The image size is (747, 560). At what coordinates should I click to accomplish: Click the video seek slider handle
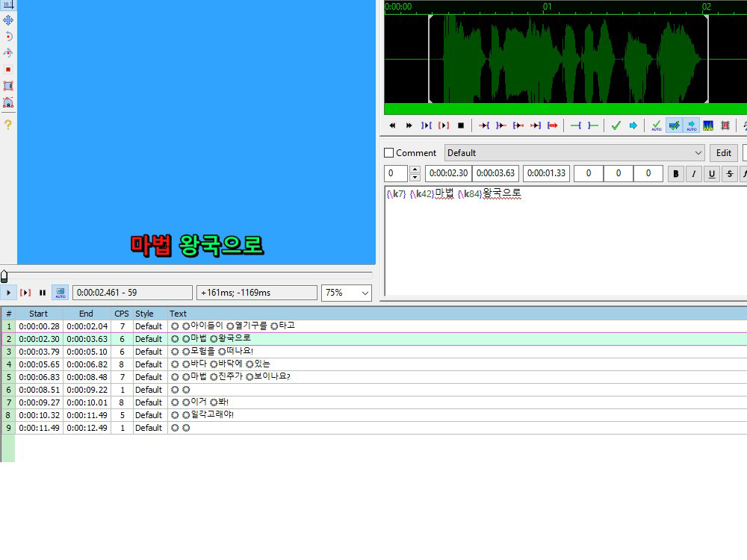coord(4,276)
